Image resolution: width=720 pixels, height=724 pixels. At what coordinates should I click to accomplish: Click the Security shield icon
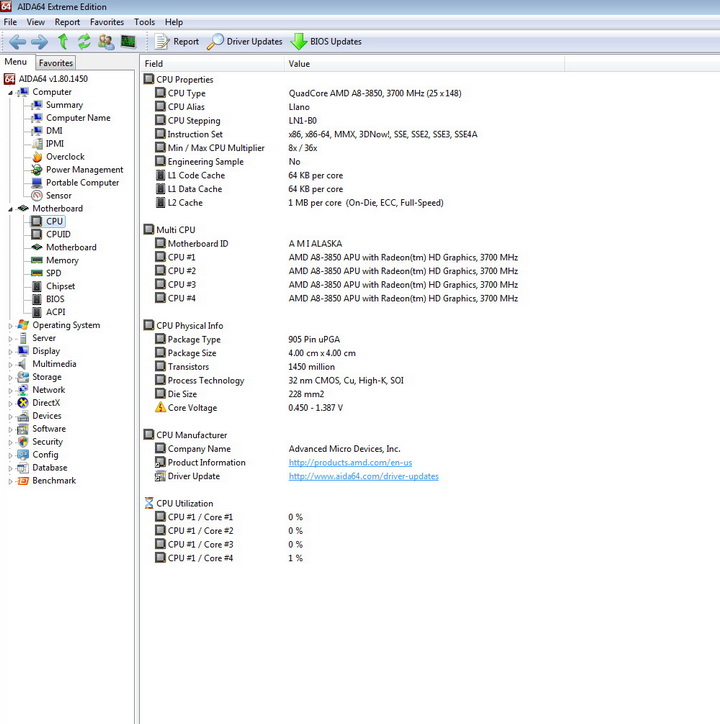(x=23, y=442)
